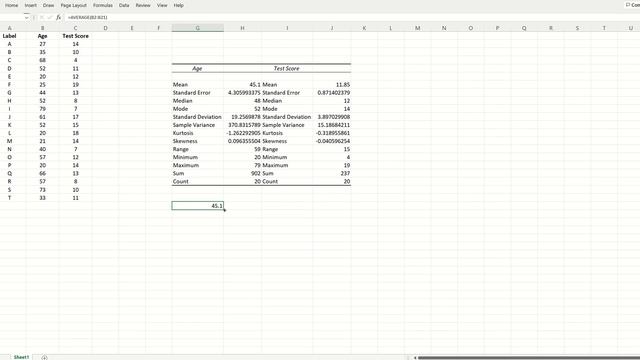Open the Insert ribbon tab
The image size is (640, 360).
click(31, 5)
